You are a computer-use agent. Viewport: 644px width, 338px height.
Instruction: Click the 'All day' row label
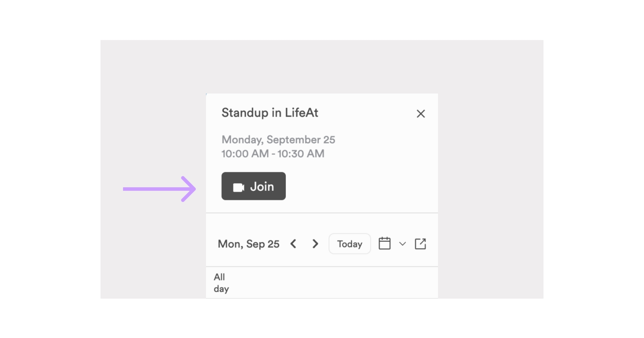[221, 283]
